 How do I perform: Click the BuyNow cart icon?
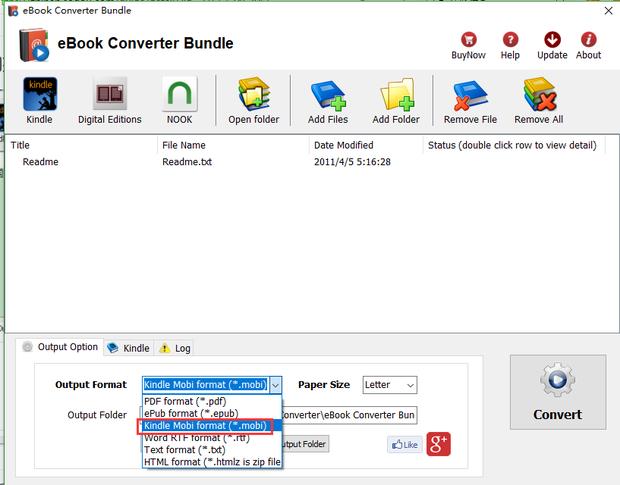click(x=469, y=40)
